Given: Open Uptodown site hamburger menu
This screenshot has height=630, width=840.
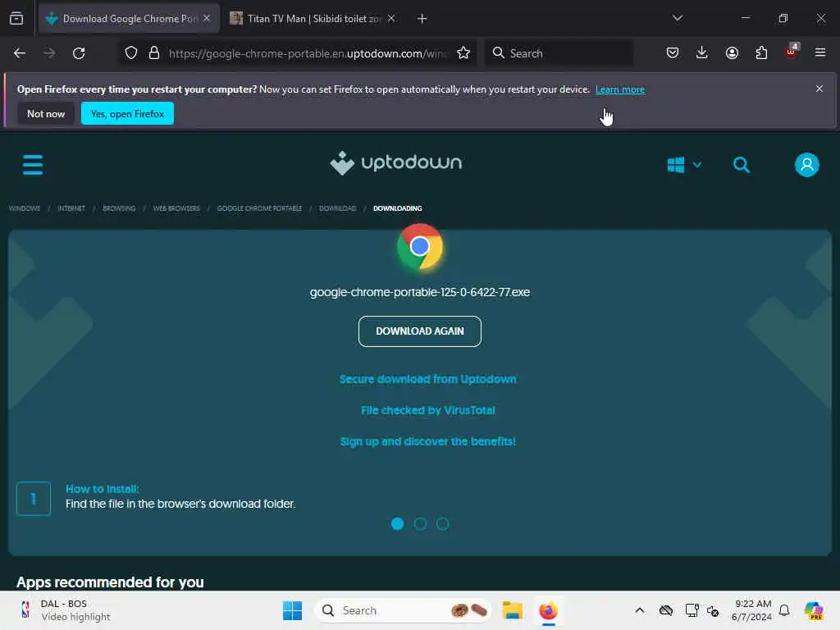Looking at the screenshot, I should pos(33,164).
